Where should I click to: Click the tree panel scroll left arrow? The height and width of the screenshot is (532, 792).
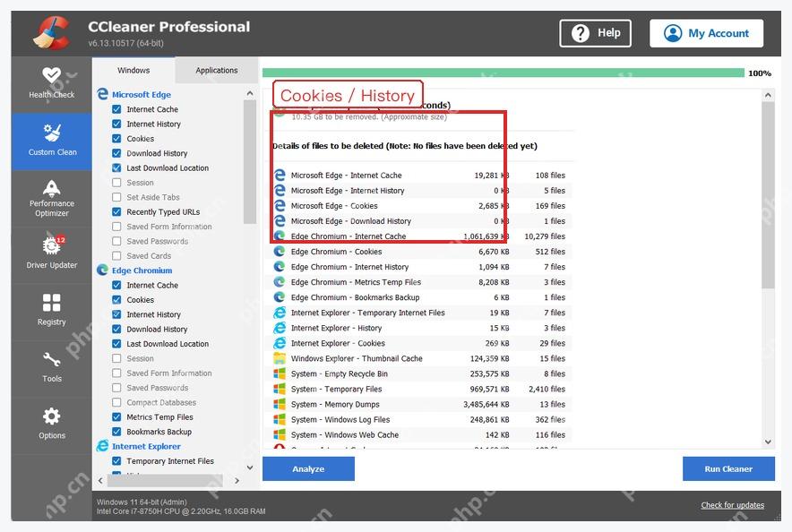100,481
